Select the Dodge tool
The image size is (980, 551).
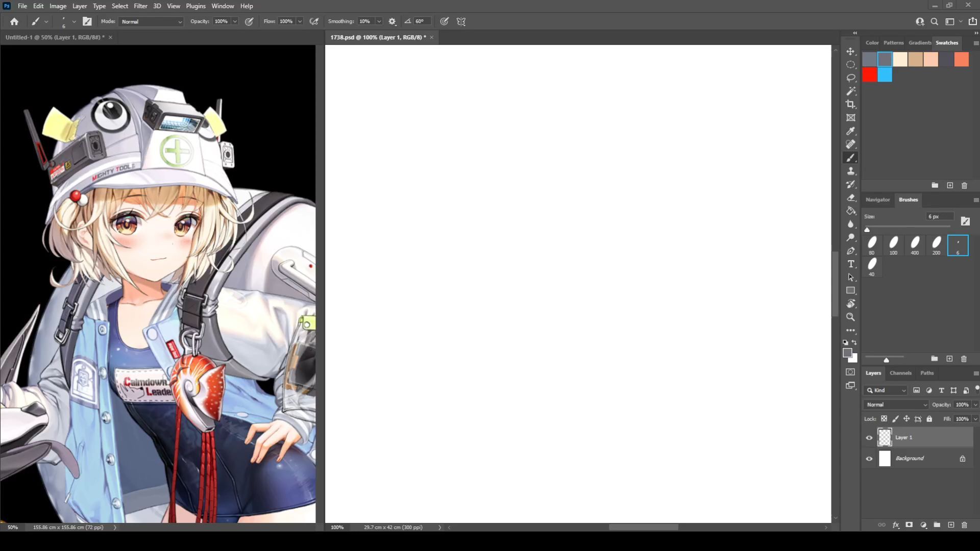point(850,237)
